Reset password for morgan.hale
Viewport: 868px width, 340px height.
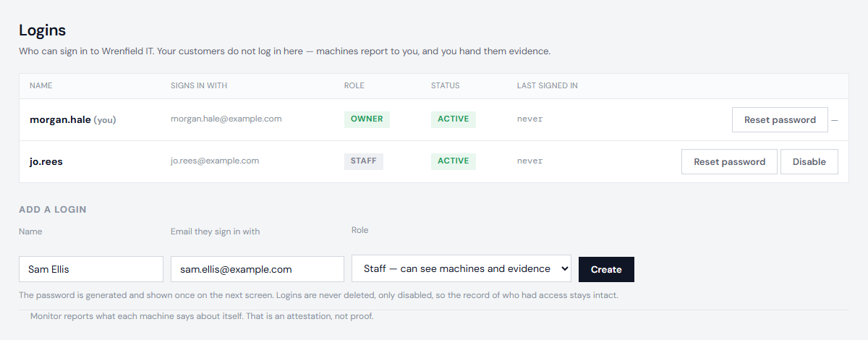780,120
